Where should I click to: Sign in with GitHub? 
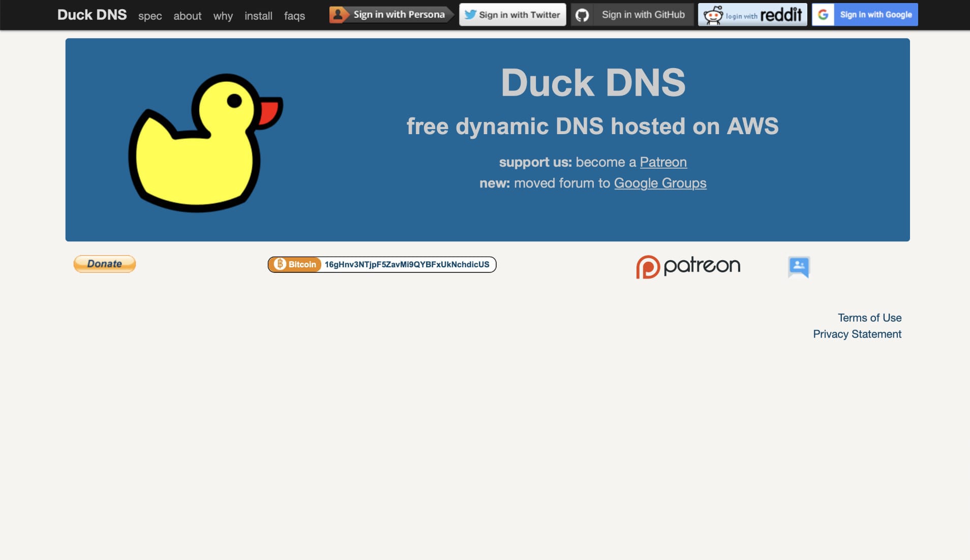coord(632,15)
